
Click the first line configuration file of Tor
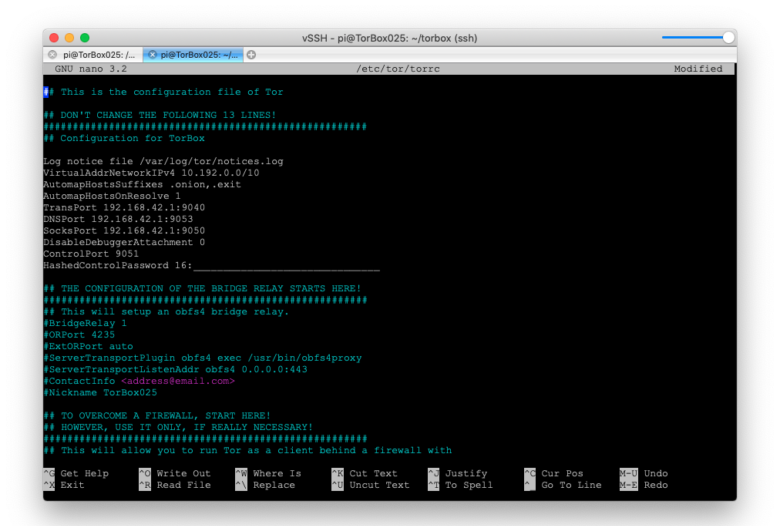[163, 92]
